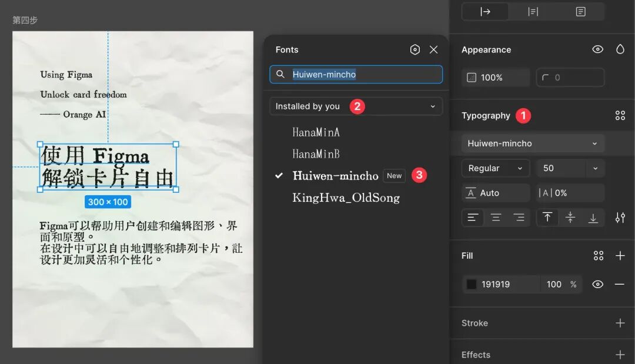The height and width of the screenshot is (364, 635).
Task: Click the Appearance blend mode droplet icon
Action: [x=620, y=49]
